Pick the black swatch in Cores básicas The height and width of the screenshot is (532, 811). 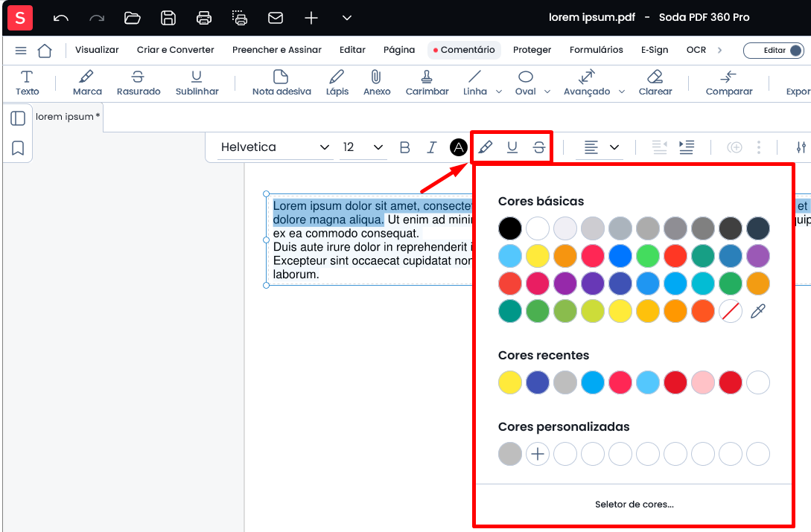(x=510, y=228)
